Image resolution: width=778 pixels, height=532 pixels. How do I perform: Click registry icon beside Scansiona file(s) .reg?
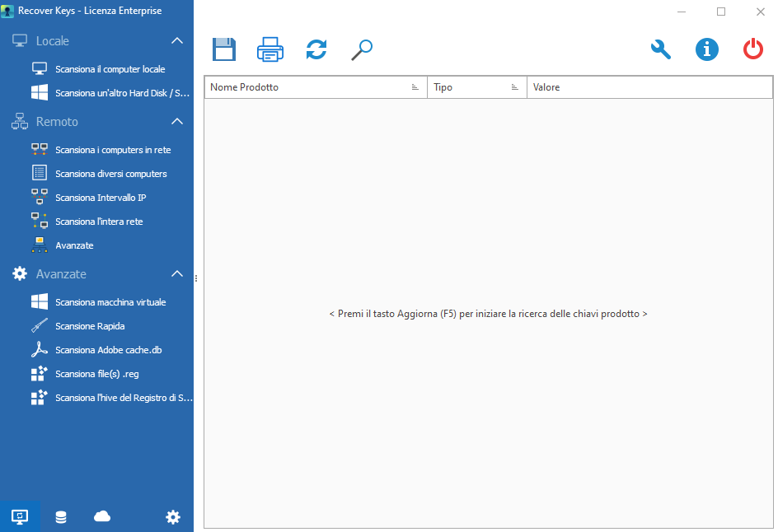point(40,373)
